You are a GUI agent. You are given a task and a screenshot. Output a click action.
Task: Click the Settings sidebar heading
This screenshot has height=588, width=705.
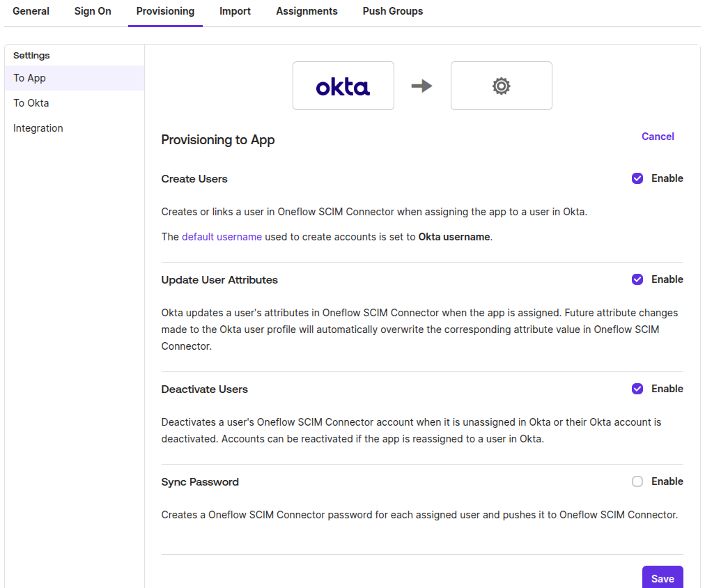(x=31, y=55)
